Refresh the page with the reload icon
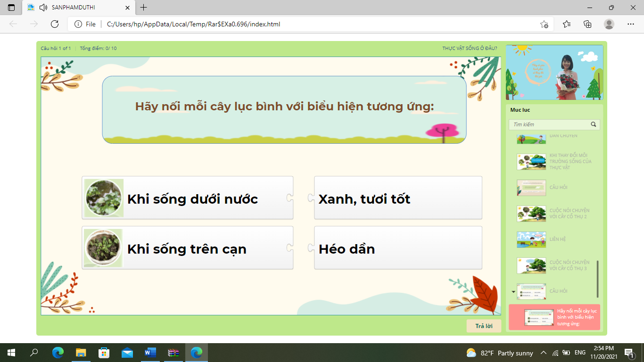644x362 pixels. point(55,24)
